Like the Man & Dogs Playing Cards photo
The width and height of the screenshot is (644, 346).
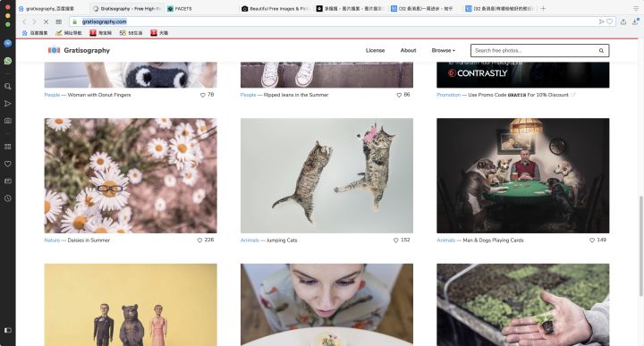pos(592,241)
